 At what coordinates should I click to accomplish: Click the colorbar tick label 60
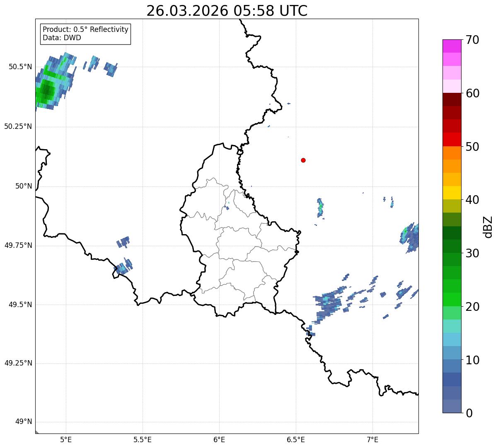[x=473, y=93]
